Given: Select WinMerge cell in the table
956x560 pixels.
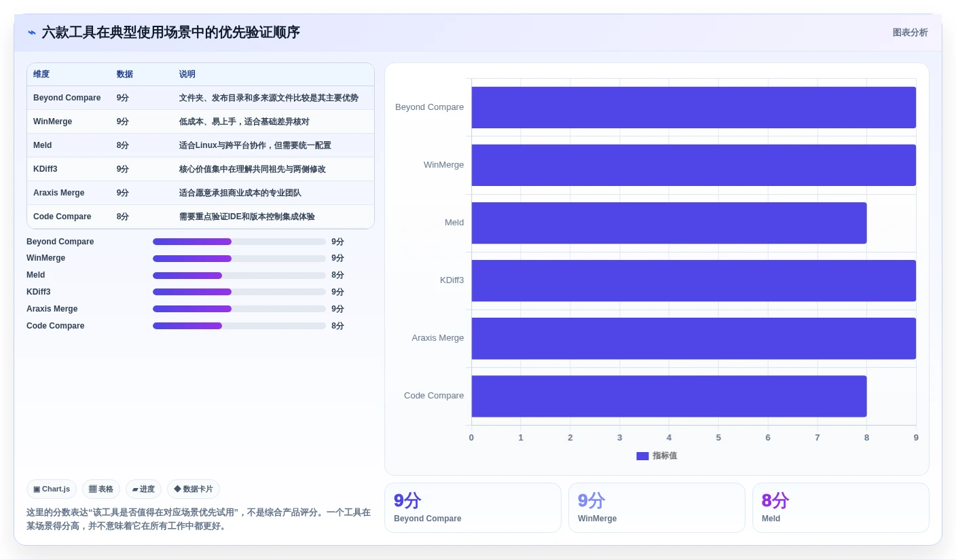Looking at the screenshot, I should click(x=52, y=122).
